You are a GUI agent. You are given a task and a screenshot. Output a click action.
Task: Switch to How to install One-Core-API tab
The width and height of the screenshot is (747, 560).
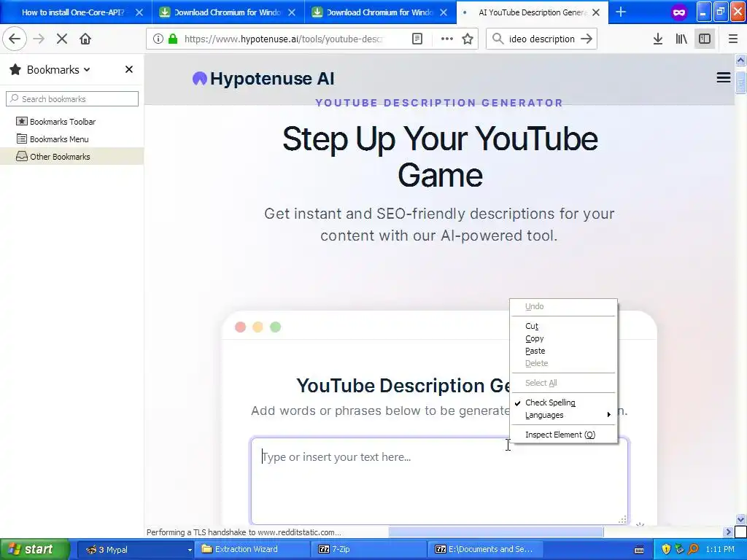click(71, 12)
